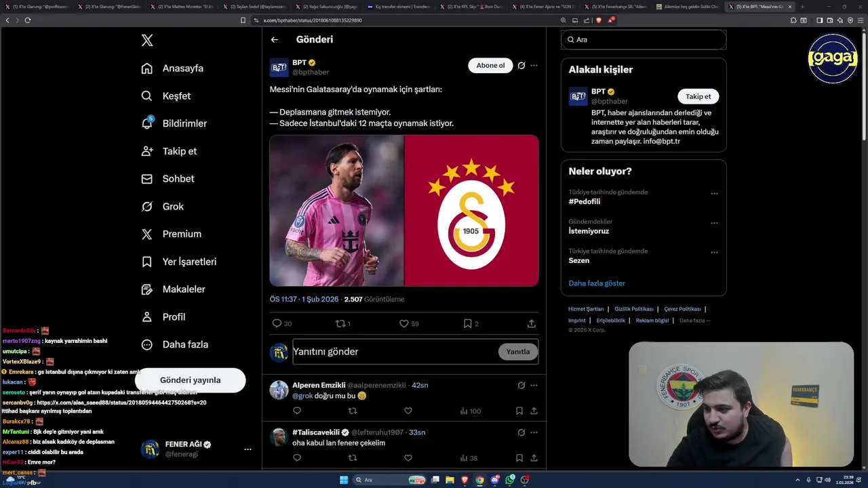This screenshot has width=868, height=488.
Task: Open the more options on BPT post
Action: click(x=534, y=66)
